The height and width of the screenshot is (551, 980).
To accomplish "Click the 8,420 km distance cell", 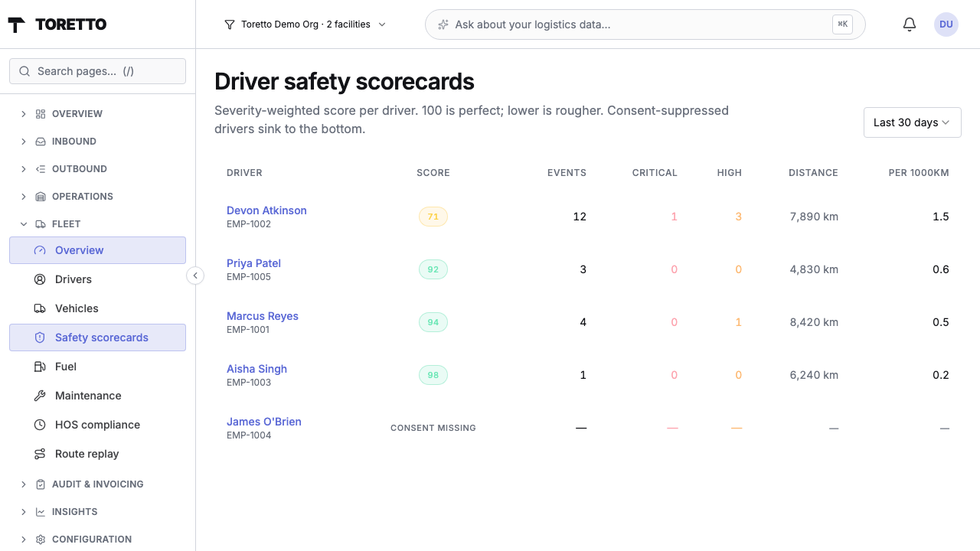I will click(x=814, y=322).
